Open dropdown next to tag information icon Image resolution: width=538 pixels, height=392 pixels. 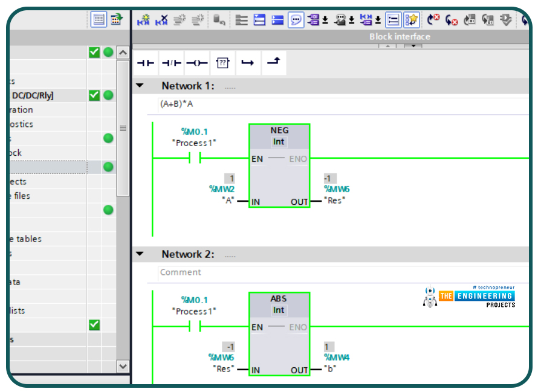(352, 21)
